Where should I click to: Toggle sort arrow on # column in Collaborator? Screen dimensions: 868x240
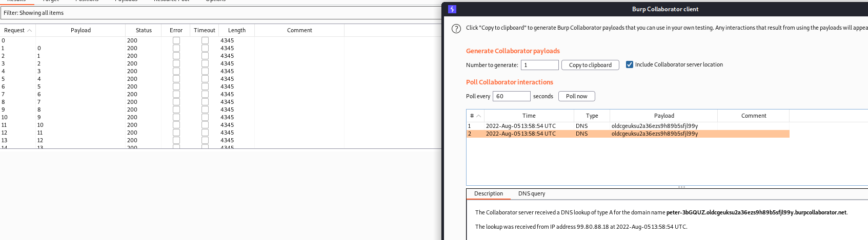point(479,116)
